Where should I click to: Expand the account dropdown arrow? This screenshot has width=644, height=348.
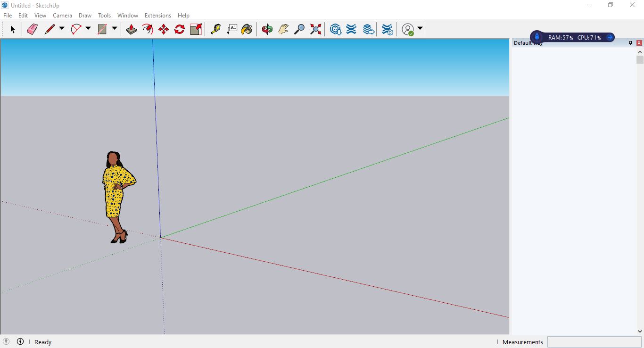click(420, 29)
